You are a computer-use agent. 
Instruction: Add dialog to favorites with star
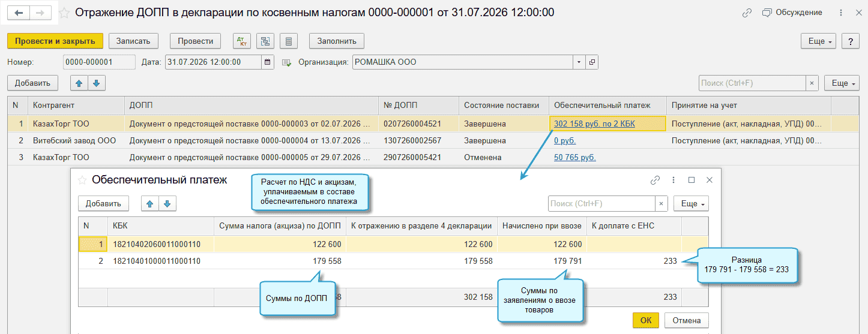click(x=82, y=179)
